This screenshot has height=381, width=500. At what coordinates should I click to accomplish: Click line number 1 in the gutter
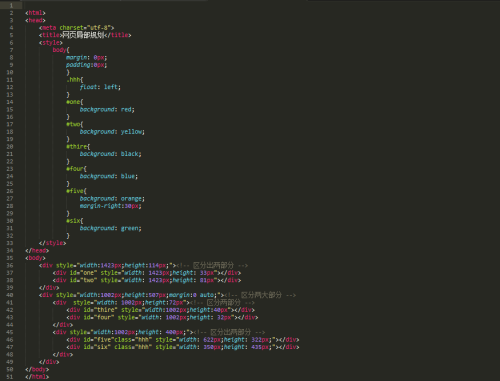tap(11, 5)
